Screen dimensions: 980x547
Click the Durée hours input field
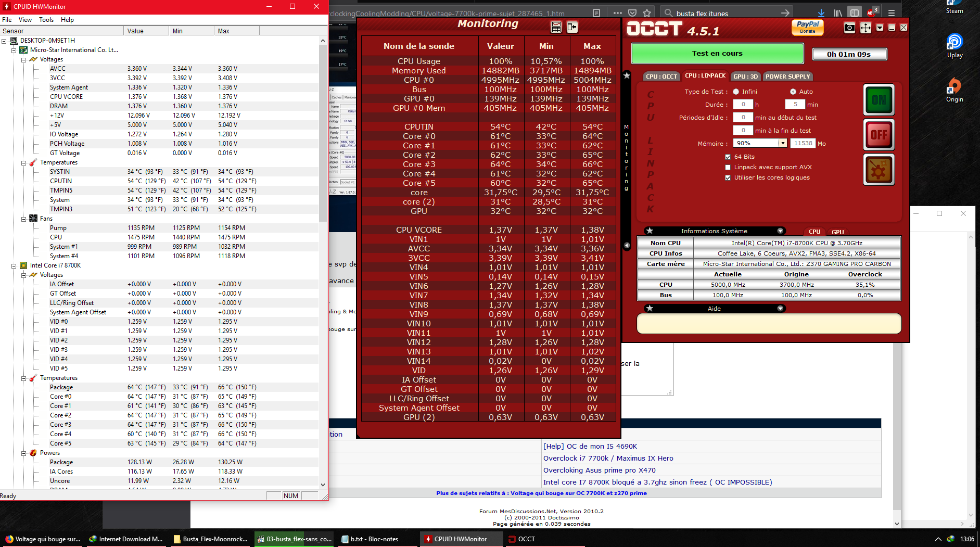point(743,104)
